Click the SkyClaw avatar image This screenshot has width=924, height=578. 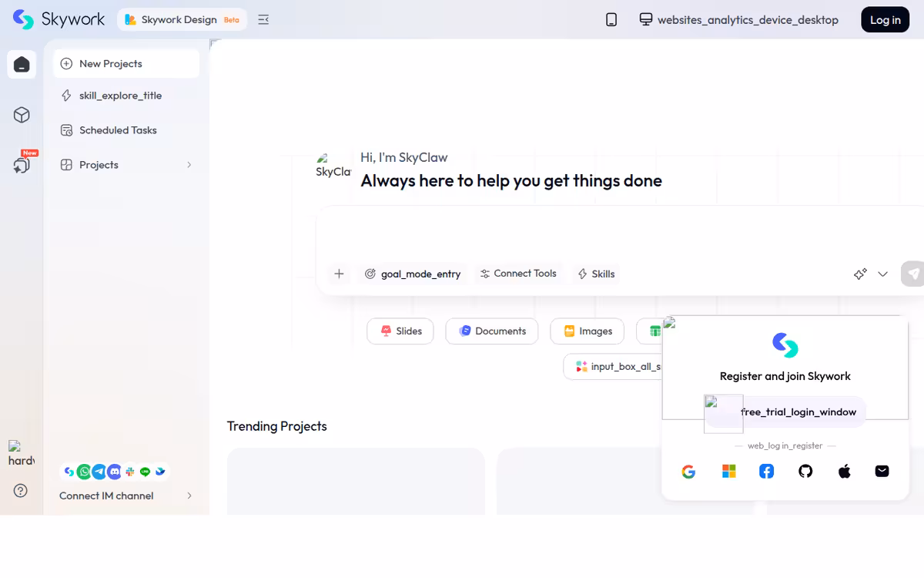click(333, 166)
